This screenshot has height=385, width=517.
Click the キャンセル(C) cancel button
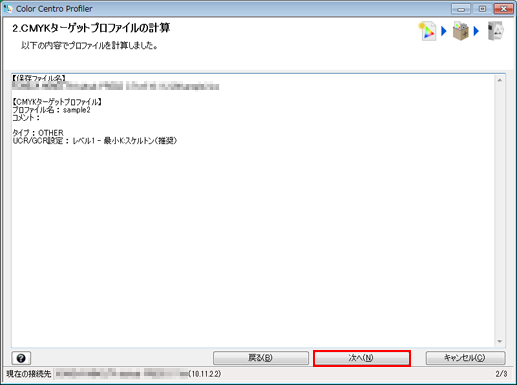[465, 358]
